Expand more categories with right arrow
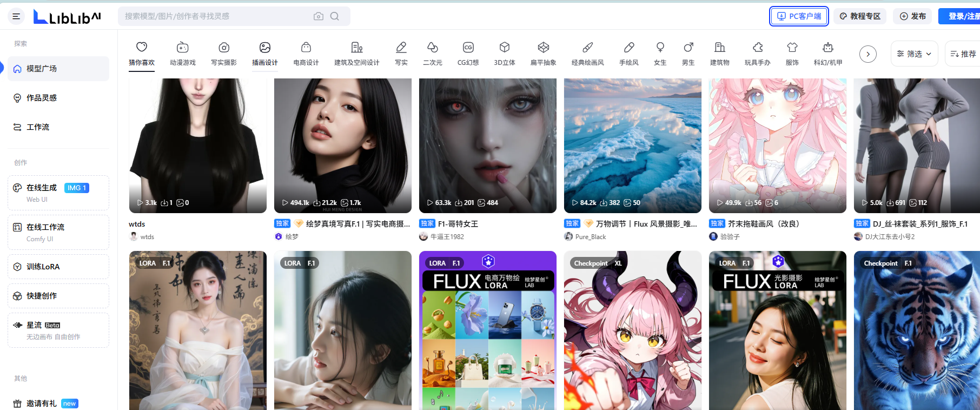 coord(868,54)
